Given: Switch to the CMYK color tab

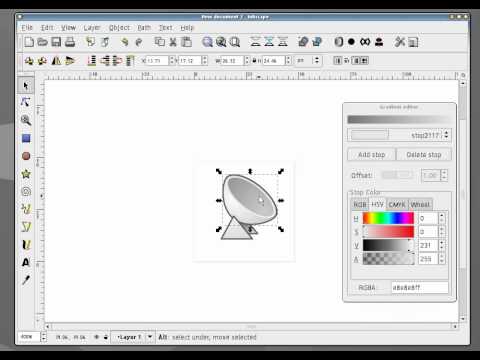Looking at the screenshot, I should [x=397, y=204].
